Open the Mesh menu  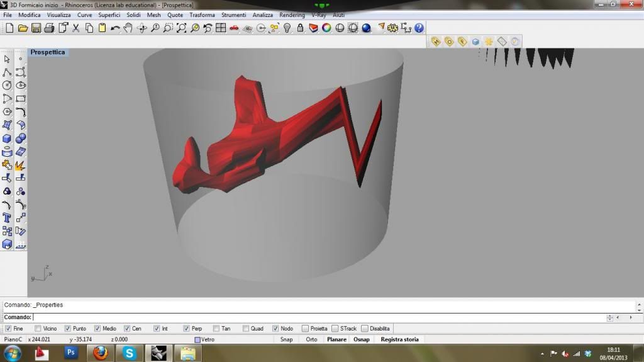pos(153,15)
